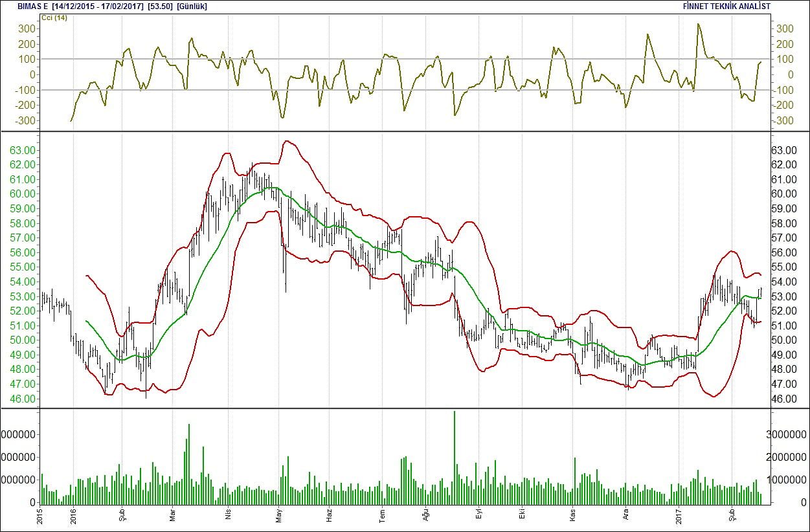Click '46.00' on the left green price axis
The width and height of the screenshot is (810, 532).
point(23,399)
